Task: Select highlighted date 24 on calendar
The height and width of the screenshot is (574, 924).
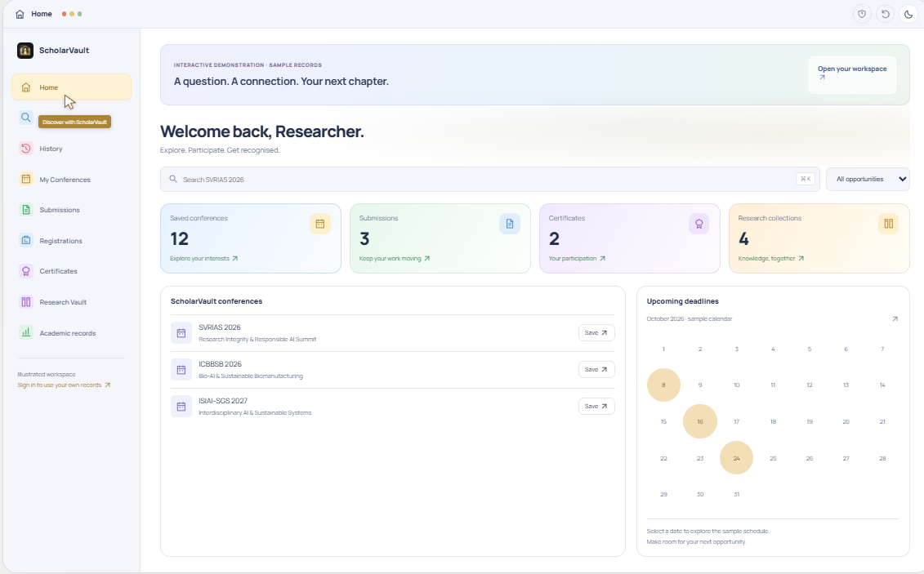Action: pos(737,458)
